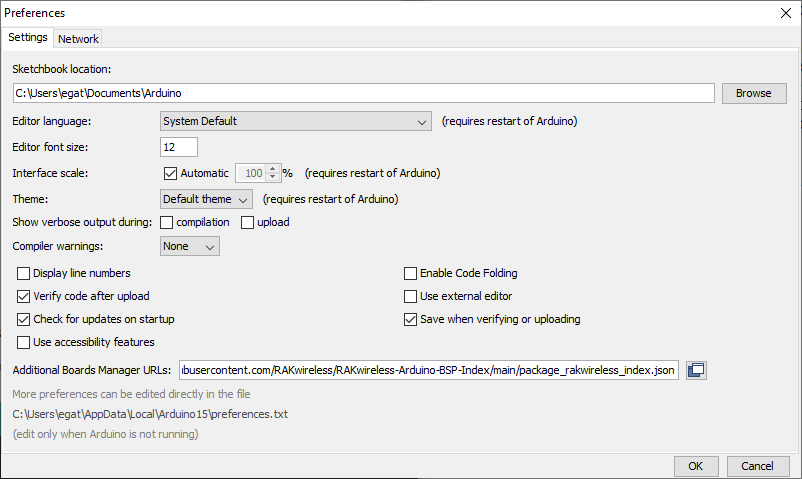Screen dimensions: 802x479
Task: Open the Theme dropdown
Action: (x=206, y=199)
